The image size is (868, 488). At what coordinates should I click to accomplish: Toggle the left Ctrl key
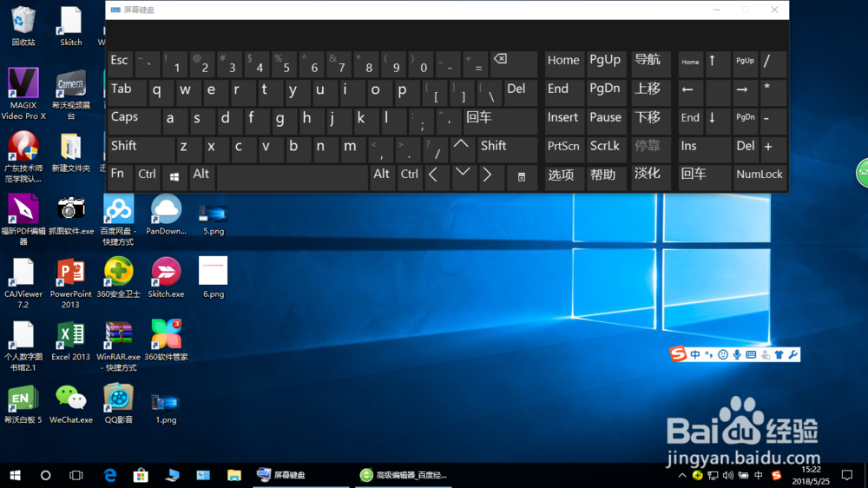[x=148, y=178]
